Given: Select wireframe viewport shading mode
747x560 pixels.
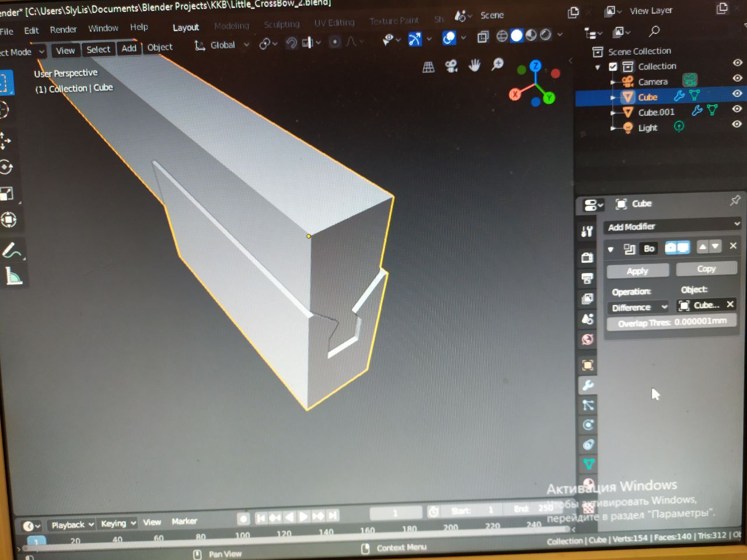Looking at the screenshot, I should pos(502,36).
